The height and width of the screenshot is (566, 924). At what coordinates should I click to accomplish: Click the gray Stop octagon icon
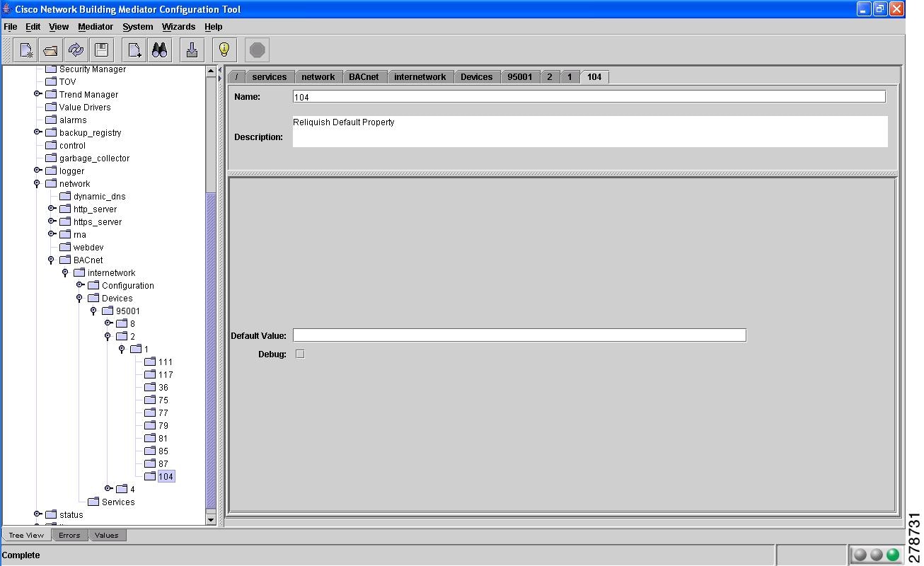point(258,50)
